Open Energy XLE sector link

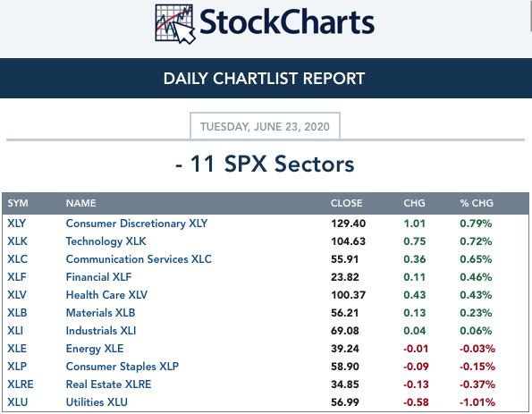pos(95,349)
